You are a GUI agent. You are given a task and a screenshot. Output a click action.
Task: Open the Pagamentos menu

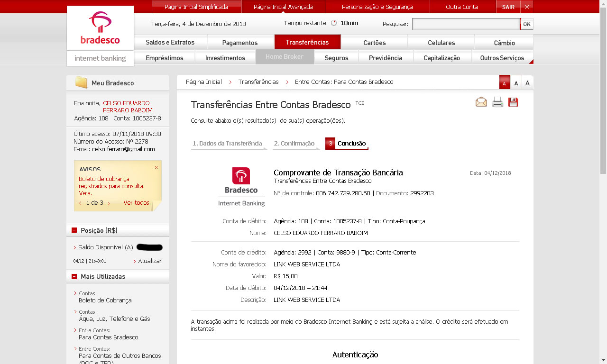pos(240,43)
